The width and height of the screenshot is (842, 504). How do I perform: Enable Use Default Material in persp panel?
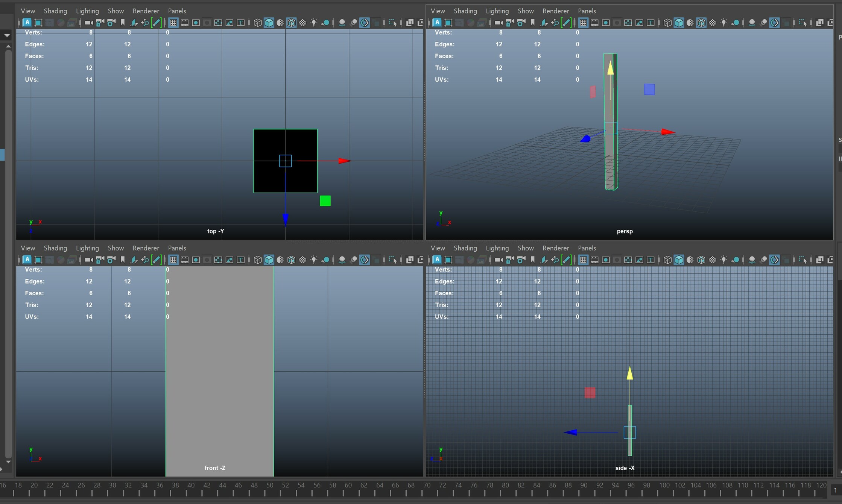690,23
